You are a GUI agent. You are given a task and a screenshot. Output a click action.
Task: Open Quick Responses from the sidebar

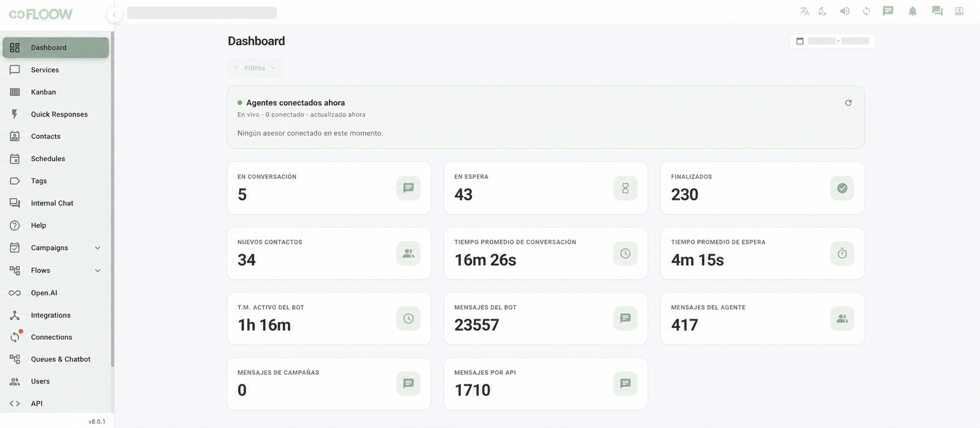pos(56,114)
